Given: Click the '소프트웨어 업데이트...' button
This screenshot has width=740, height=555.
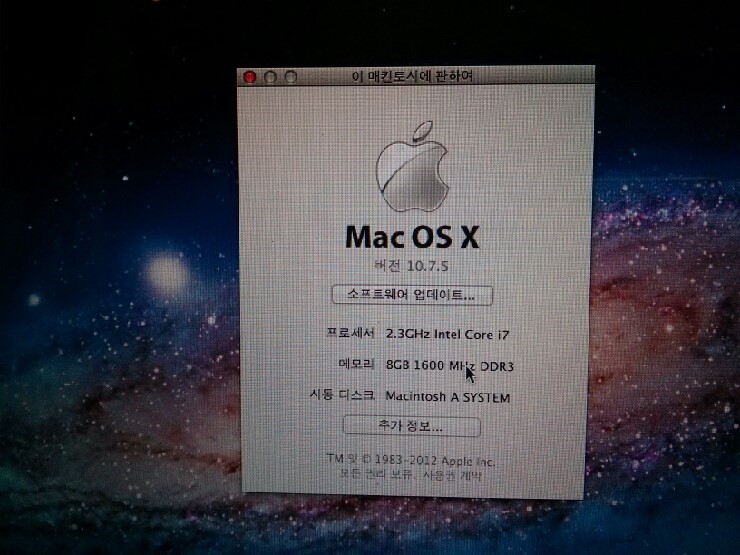Looking at the screenshot, I should click(412, 295).
